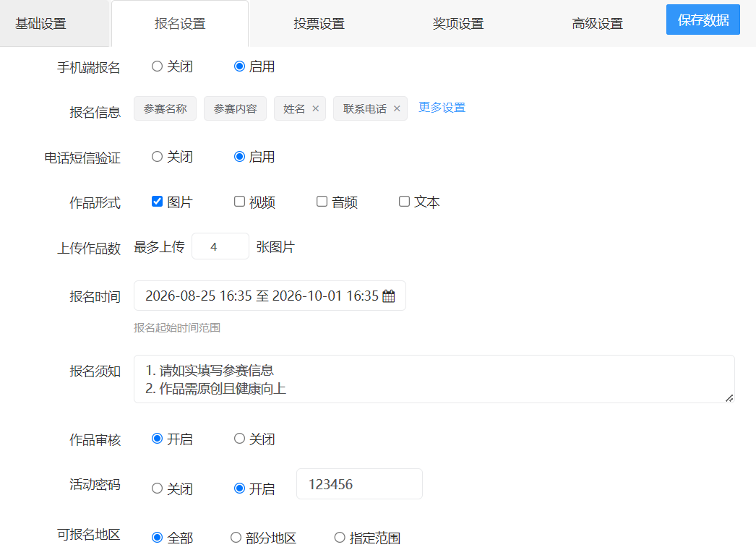756x555 pixels.
Task: Open the 奖项设置 tab
Action: point(458,24)
